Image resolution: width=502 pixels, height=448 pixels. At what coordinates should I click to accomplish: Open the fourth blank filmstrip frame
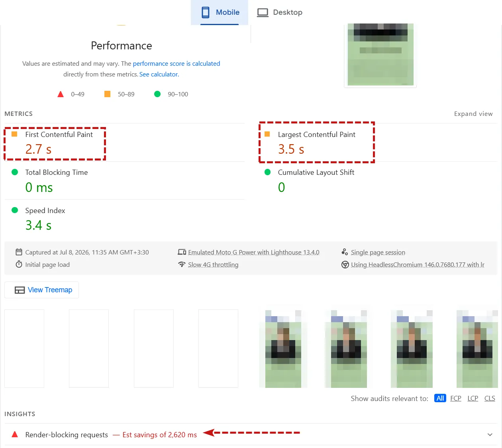coord(218,348)
